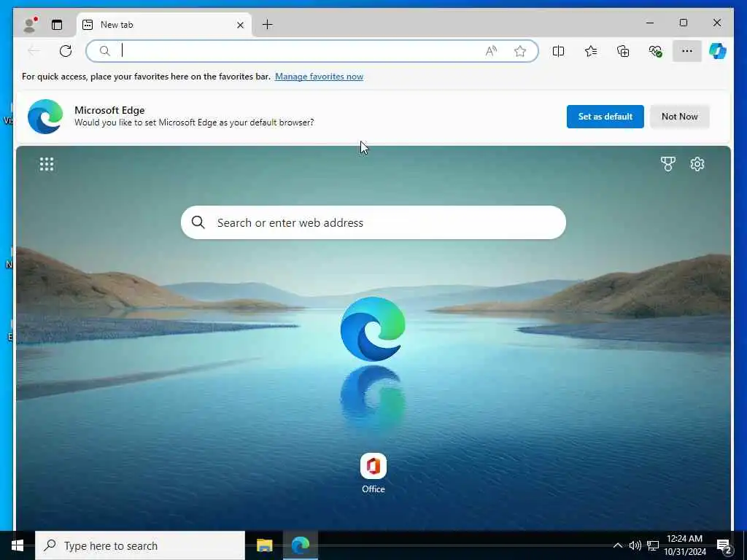Image resolution: width=747 pixels, height=560 pixels.
Task: Open the volume speaker tray icon
Action: pyautogui.click(x=635, y=545)
